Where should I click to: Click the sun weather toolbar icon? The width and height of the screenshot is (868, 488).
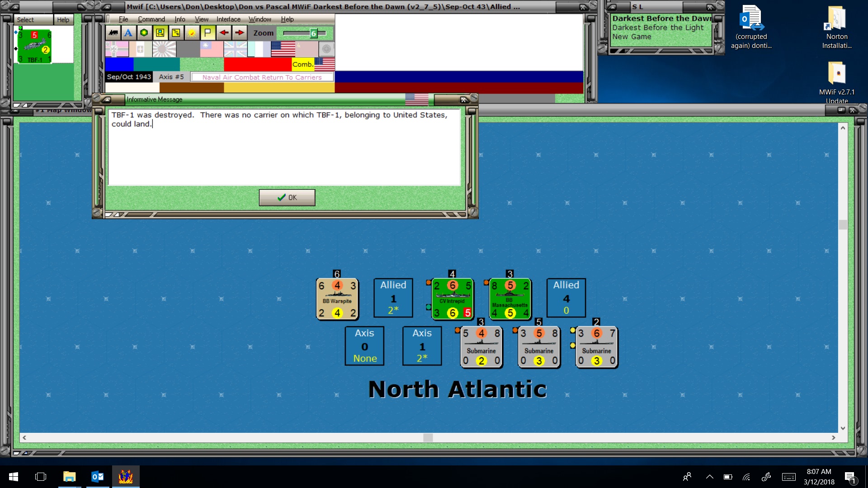pos(192,33)
